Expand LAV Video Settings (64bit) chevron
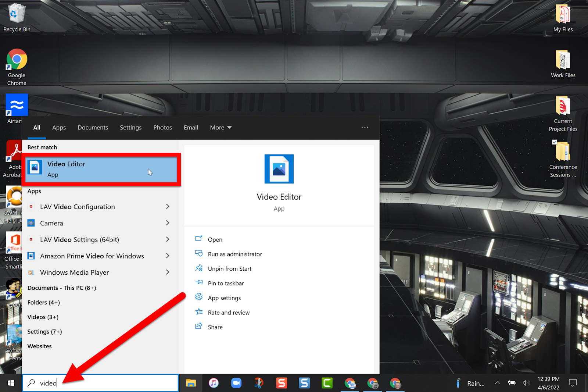Image resolution: width=588 pixels, height=392 pixels. (x=168, y=239)
